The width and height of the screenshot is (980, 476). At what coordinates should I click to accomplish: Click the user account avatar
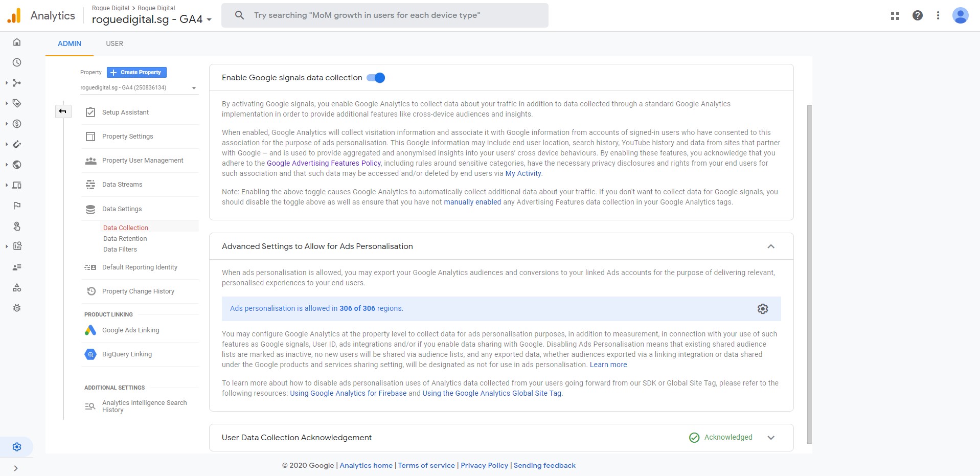click(961, 15)
